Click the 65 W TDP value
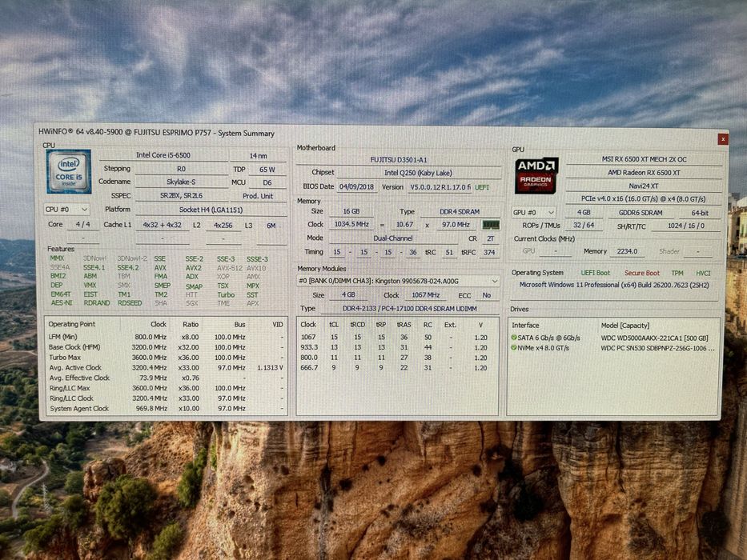This screenshot has height=560, width=747. tap(267, 169)
